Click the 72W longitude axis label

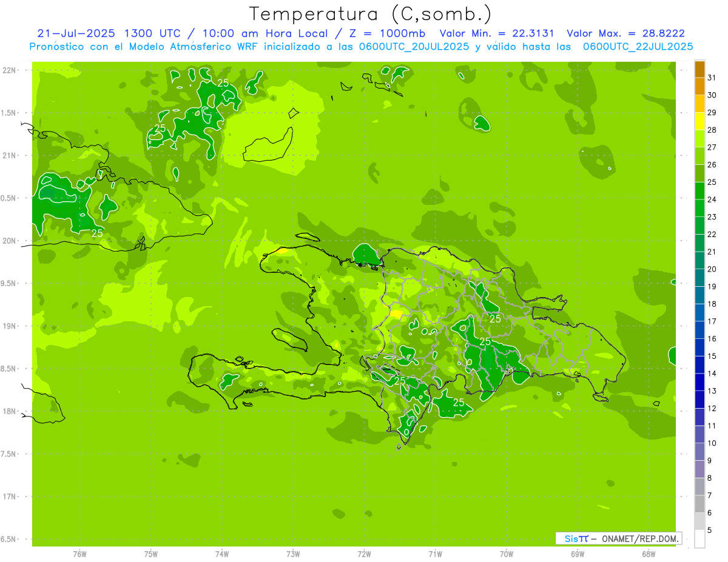coord(364,554)
